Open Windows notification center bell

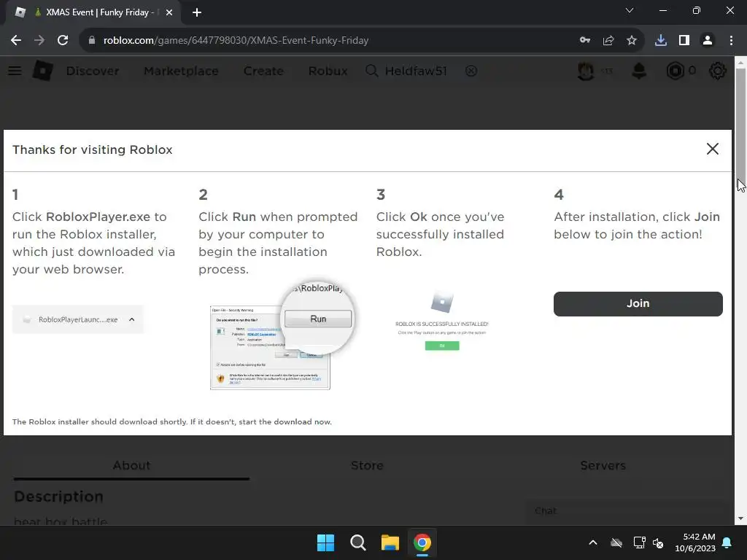tap(727, 542)
